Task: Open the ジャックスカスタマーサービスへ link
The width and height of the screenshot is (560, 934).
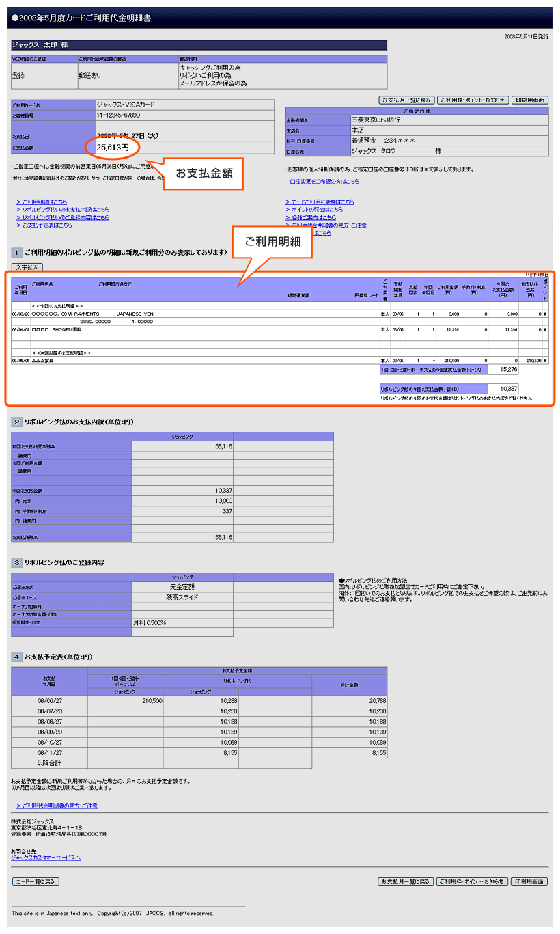Action: pyautogui.click(x=46, y=857)
